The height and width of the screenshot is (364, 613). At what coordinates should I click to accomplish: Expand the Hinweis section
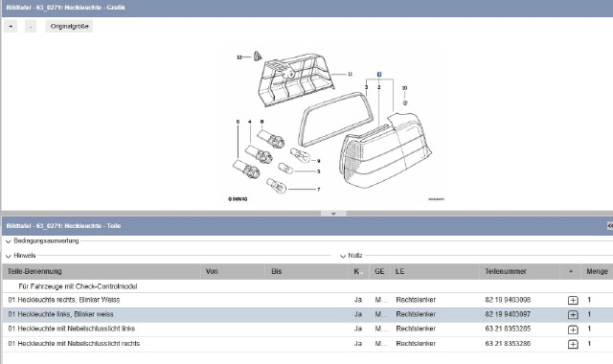tap(9, 256)
